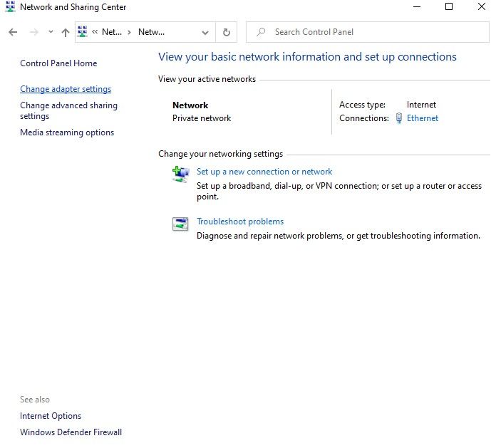Open Windows Defender Firewall link
496x448 pixels.
pos(71,432)
